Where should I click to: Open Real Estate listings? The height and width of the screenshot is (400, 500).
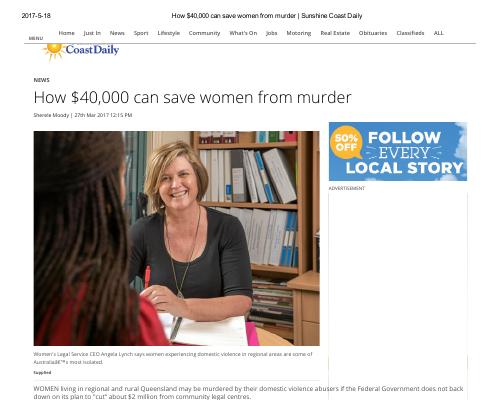point(335,33)
